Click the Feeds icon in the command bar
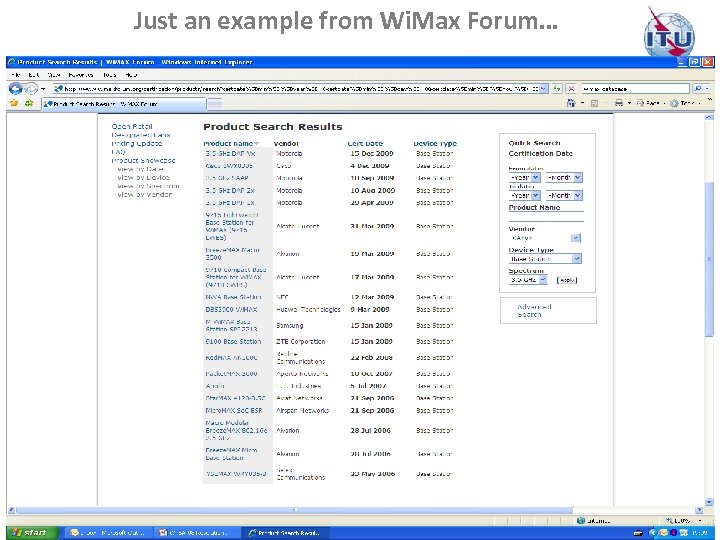The height and width of the screenshot is (540, 720). (594, 103)
